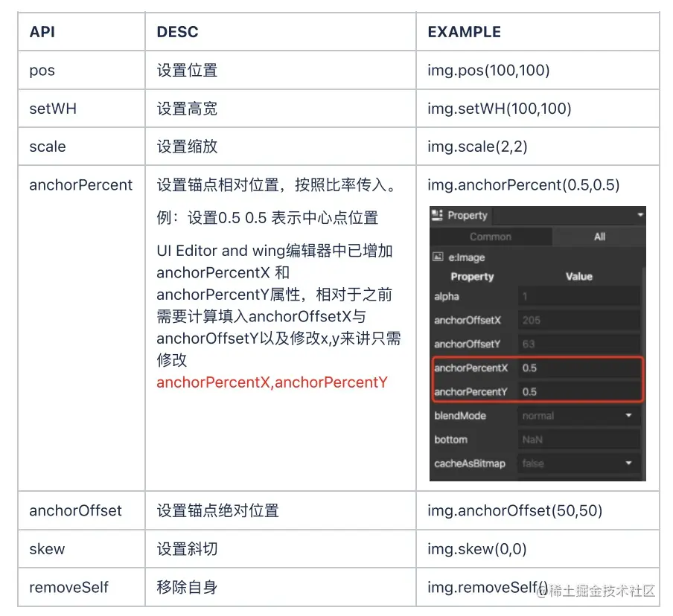
Task: Click the anchorOffsetY value field
Action: click(578, 344)
